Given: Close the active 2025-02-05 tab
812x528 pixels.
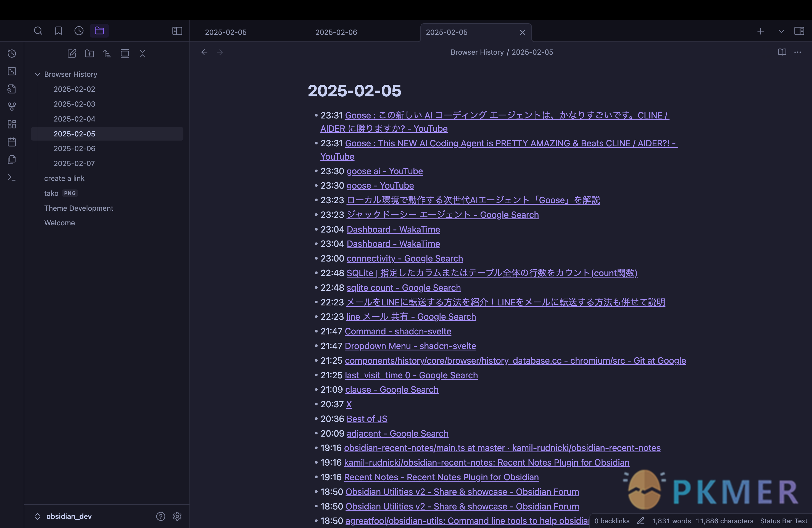Looking at the screenshot, I should pyautogui.click(x=522, y=32).
